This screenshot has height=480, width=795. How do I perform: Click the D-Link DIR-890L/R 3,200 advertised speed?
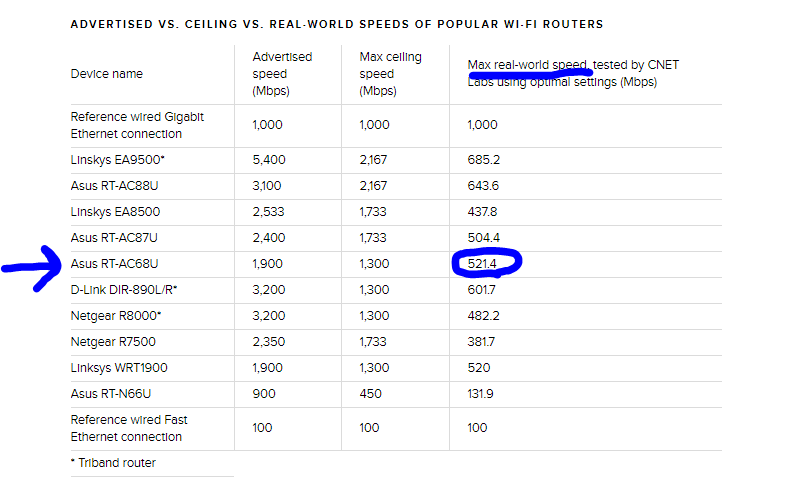[x=269, y=290]
